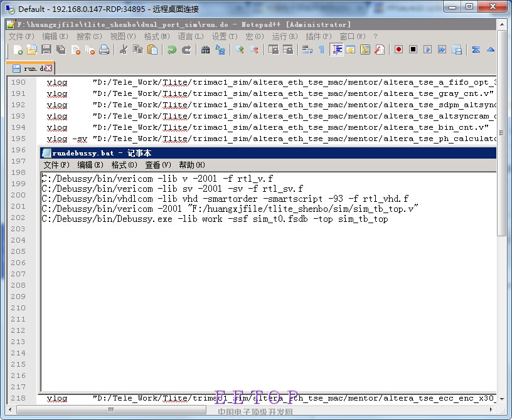
Task: Open the 窗口(W) menu
Action: tap(353, 36)
